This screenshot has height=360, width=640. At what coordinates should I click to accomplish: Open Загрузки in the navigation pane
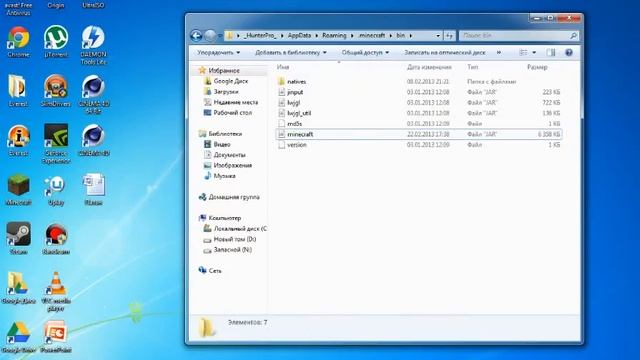226,91
